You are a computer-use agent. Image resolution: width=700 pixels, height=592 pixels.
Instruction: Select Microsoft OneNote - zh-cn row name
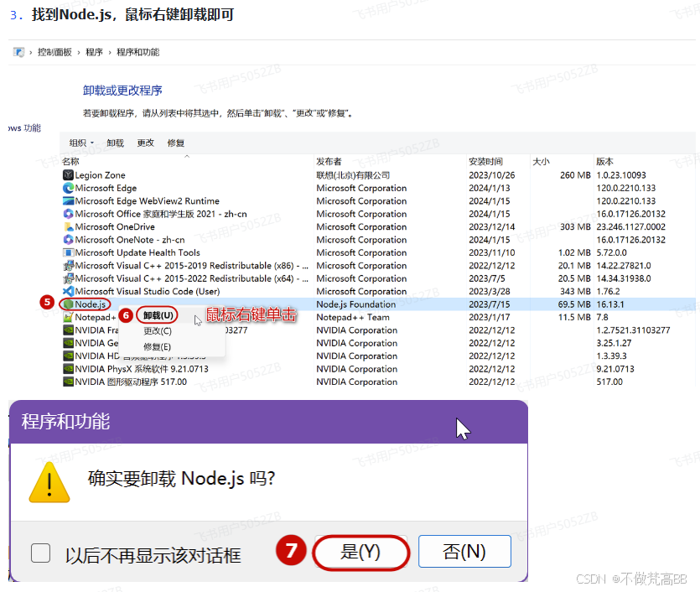[x=129, y=240]
